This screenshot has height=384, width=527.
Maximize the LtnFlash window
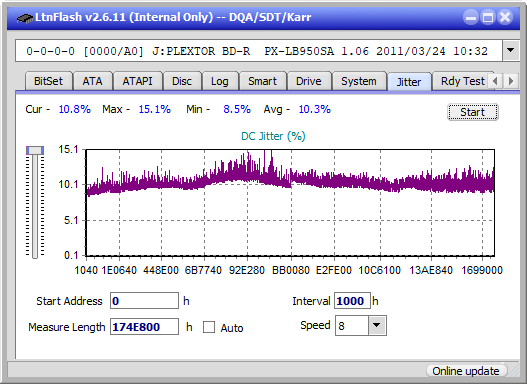[488, 17]
